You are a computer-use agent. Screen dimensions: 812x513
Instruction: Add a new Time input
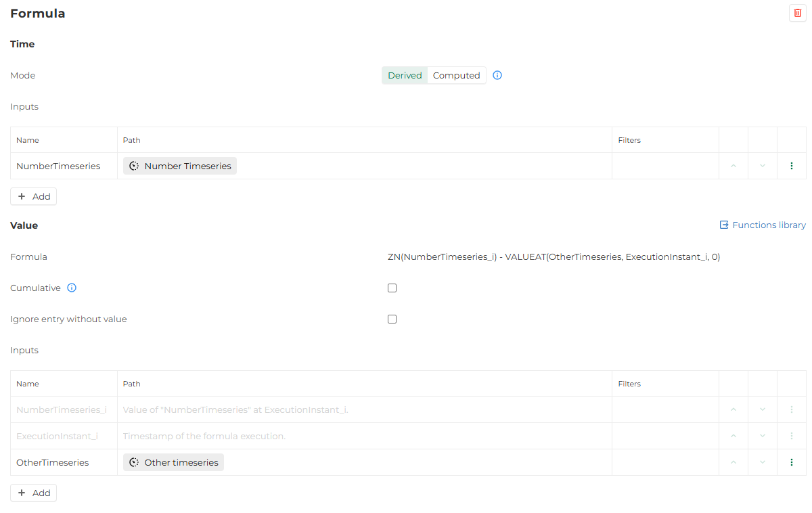click(x=34, y=196)
